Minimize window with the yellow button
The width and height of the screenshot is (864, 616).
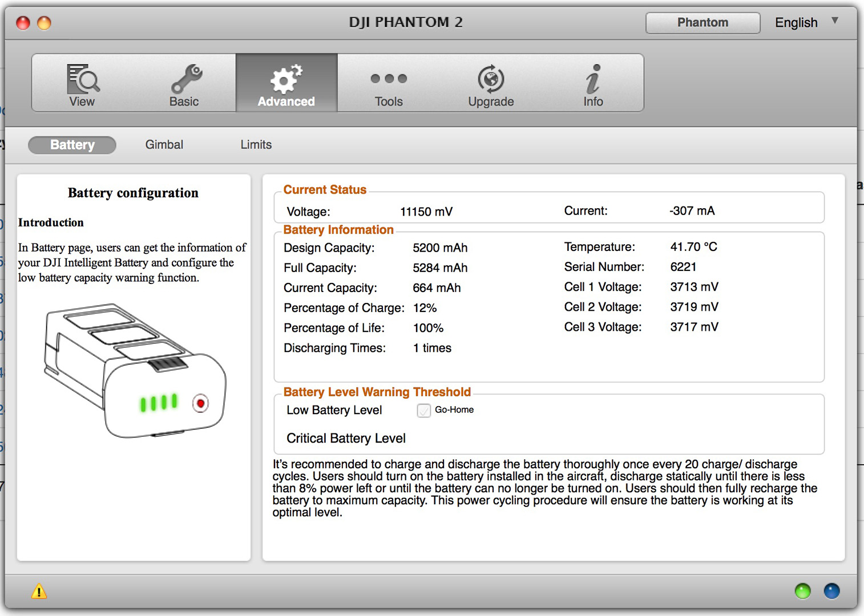44,23
